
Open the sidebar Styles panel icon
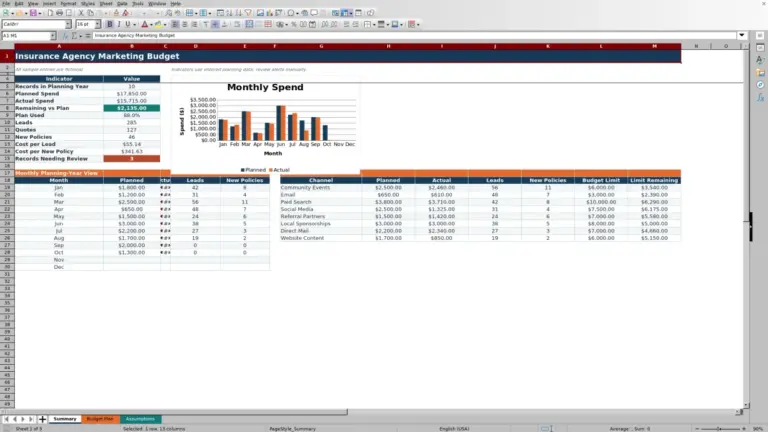click(760, 60)
